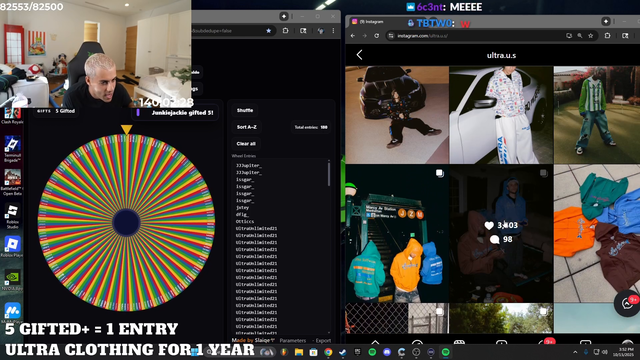Bookmark the Instagram page with the star
Viewport: 640px width, 360px height.
(x=591, y=36)
